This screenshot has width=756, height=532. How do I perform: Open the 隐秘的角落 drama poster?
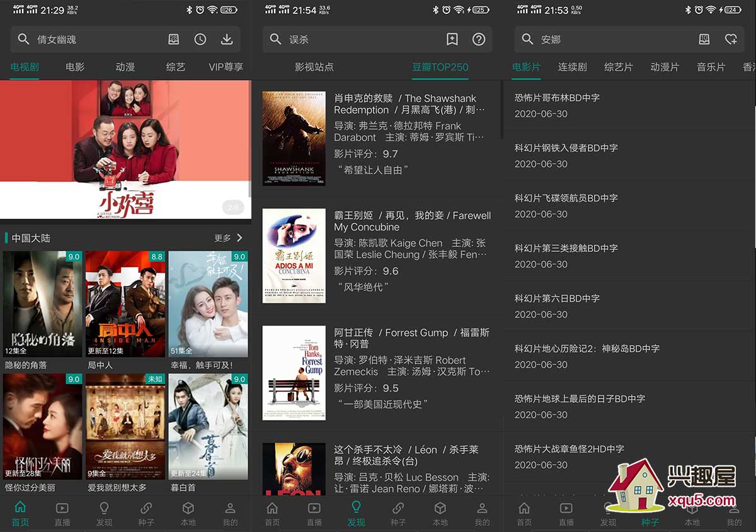click(x=42, y=304)
